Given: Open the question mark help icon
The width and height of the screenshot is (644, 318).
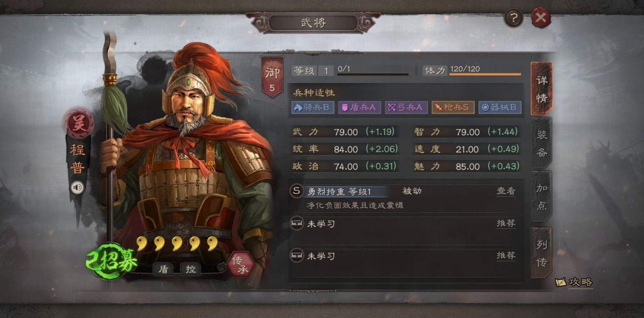Looking at the screenshot, I should pyautogui.click(x=514, y=19).
